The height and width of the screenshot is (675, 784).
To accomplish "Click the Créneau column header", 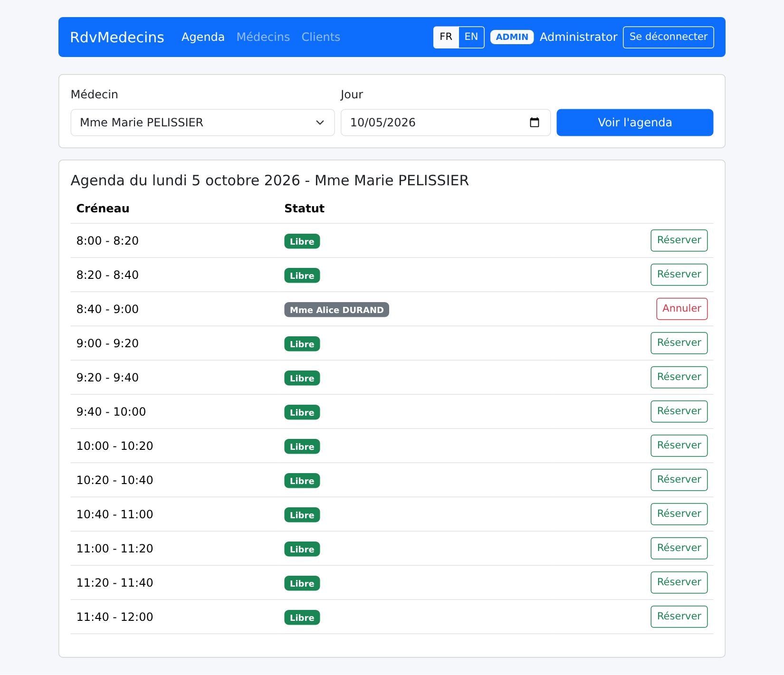I will point(103,209).
